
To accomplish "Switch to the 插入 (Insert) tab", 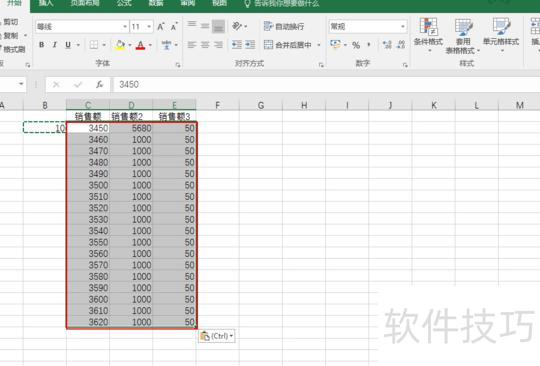I will pos(46,3).
